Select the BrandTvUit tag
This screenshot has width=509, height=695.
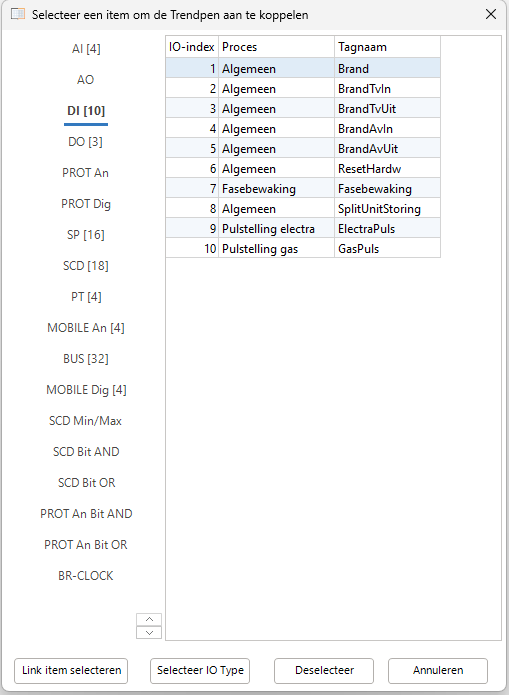click(x=388, y=109)
